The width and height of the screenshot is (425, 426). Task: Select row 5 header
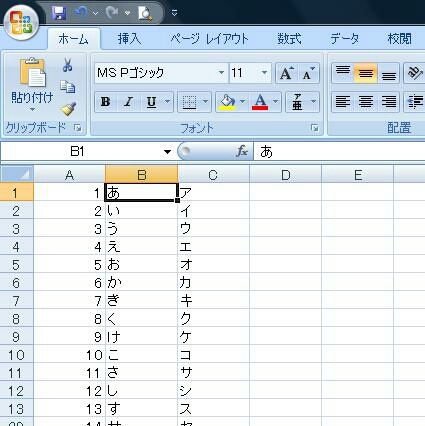pos(16,265)
